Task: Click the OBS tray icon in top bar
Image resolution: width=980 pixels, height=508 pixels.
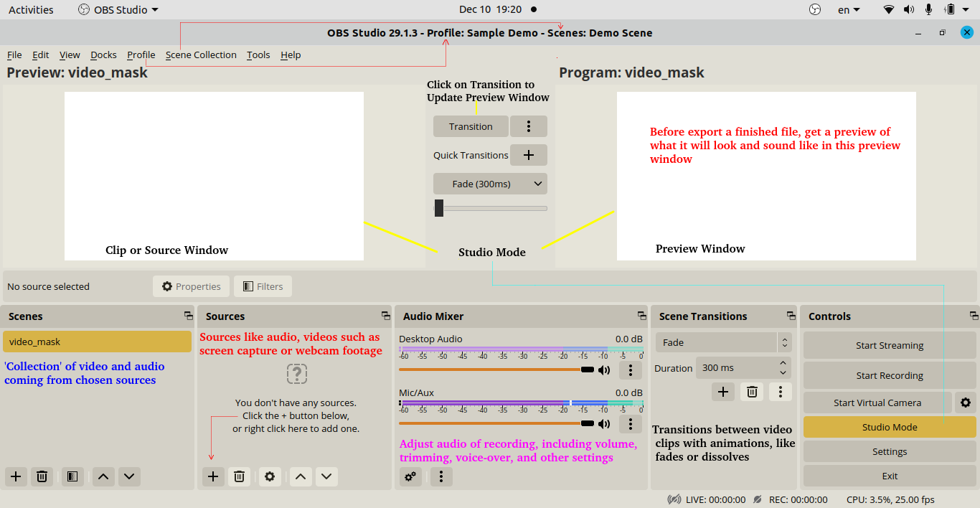Action: (814, 10)
